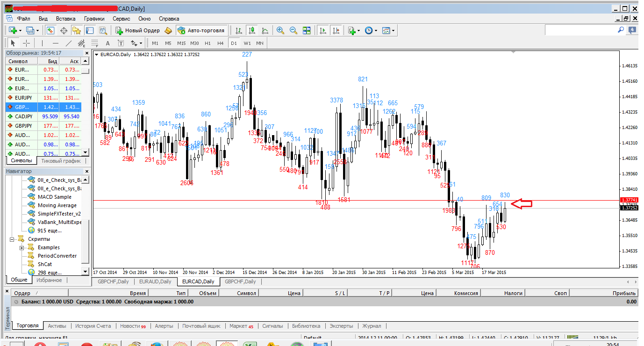Switch to the EURAUD,Daily chart tab
This screenshot has height=346, width=644.
[x=156, y=281]
